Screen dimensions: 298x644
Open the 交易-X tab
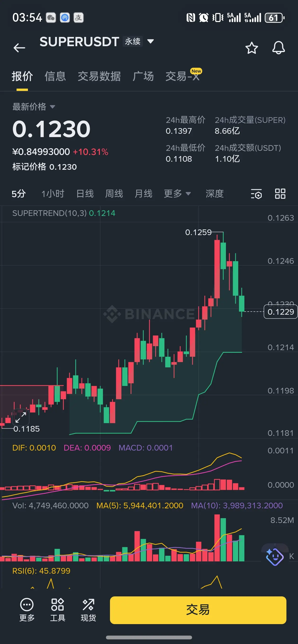click(x=183, y=76)
